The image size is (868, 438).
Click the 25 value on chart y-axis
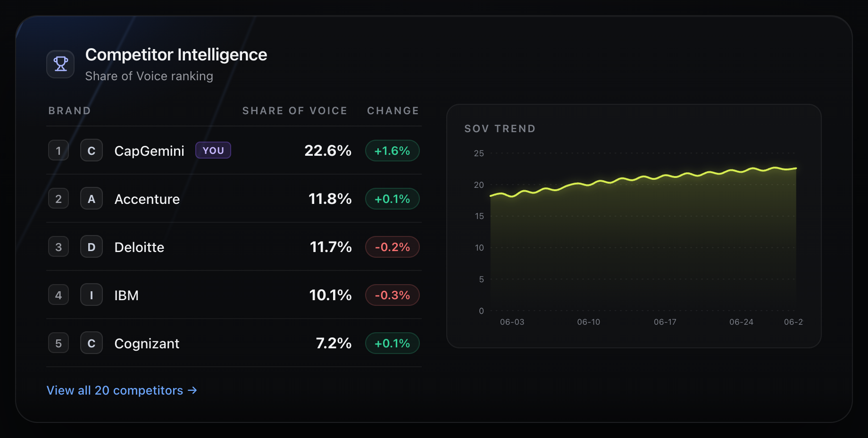[479, 153]
